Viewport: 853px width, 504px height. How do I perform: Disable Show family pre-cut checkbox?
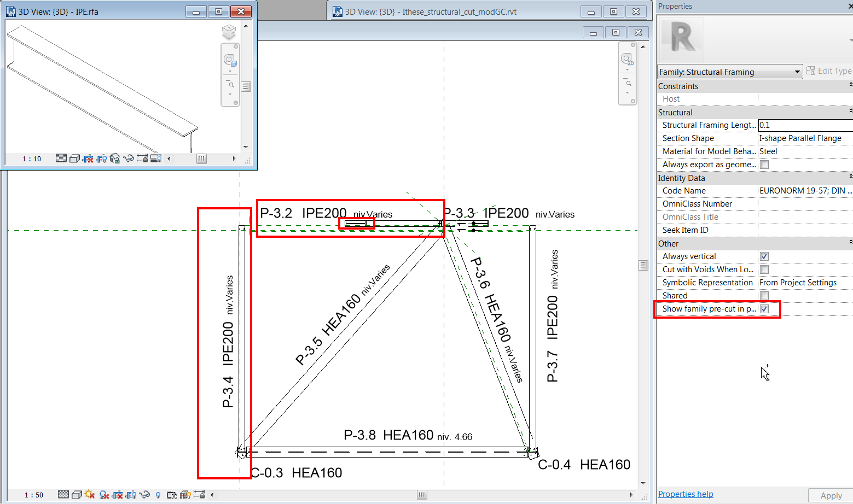click(x=764, y=309)
